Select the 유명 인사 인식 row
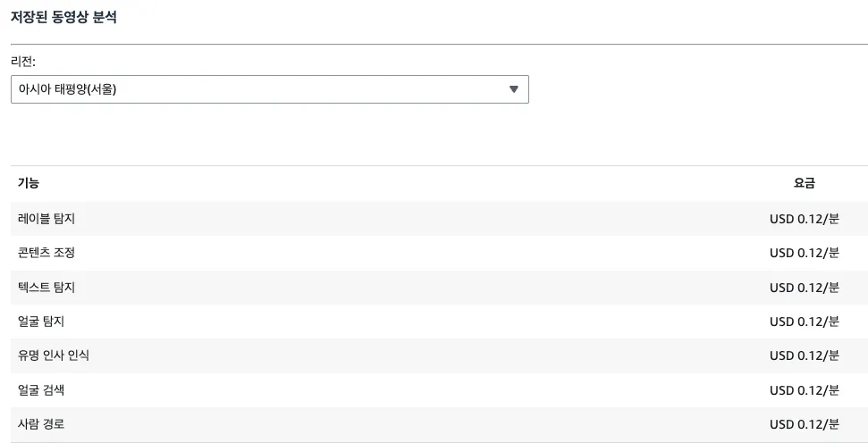This screenshot has width=868, height=443. [x=54, y=355]
